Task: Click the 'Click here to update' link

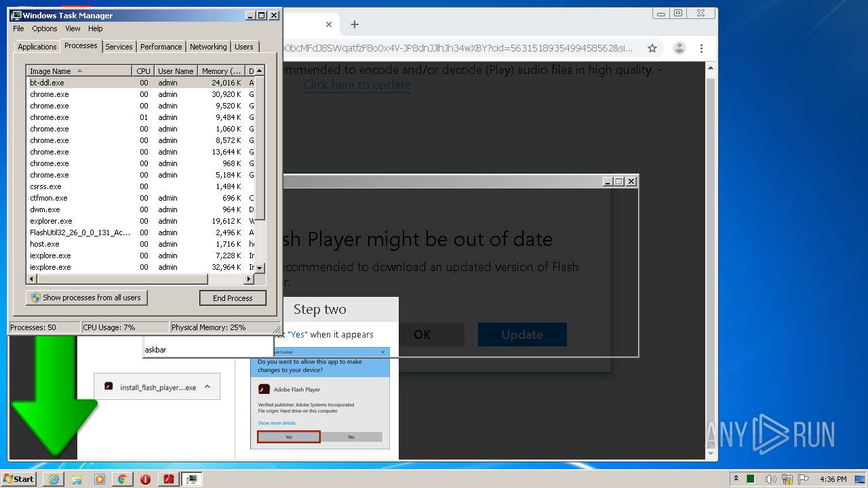Action: 357,85
